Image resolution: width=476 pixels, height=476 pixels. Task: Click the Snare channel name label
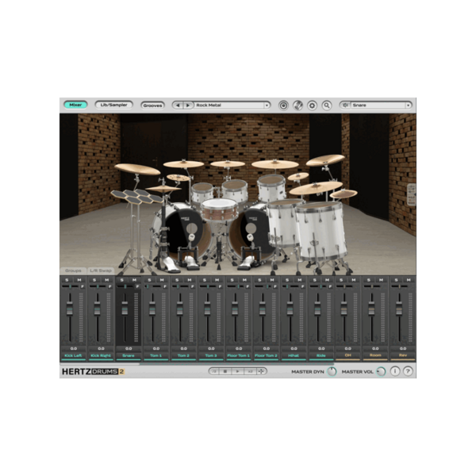pos(129,355)
